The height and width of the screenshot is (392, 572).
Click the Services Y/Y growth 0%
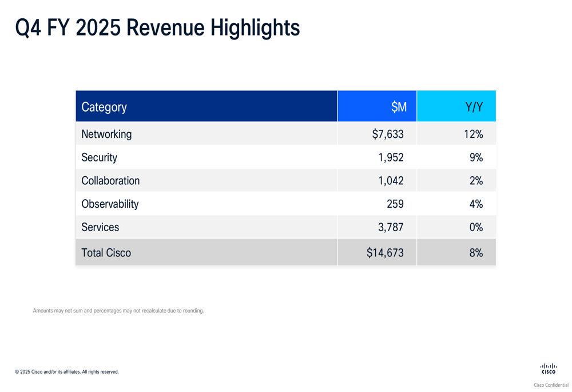[476, 227]
